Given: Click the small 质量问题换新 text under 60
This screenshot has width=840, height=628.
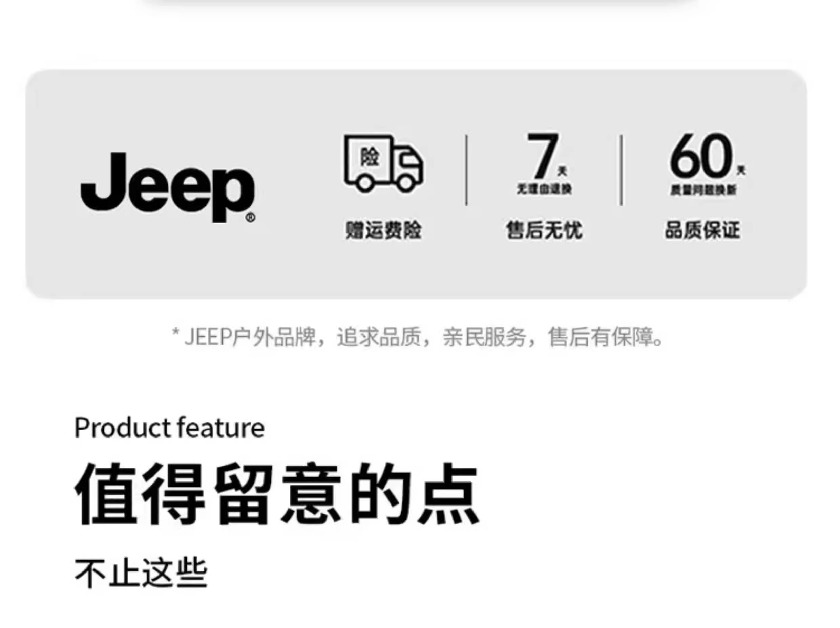Looking at the screenshot, I should point(703,190).
